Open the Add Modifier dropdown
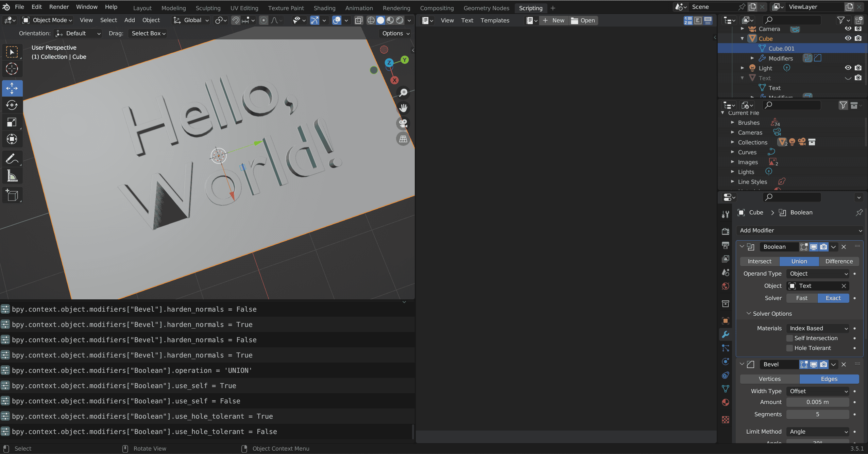Image resolution: width=868 pixels, height=454 pixels. tap(800, 230)
